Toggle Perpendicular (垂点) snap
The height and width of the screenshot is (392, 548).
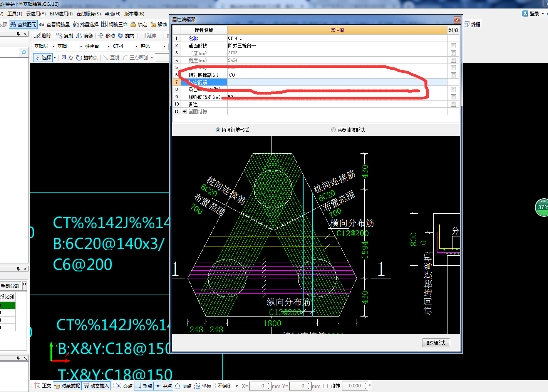(144, 385)
